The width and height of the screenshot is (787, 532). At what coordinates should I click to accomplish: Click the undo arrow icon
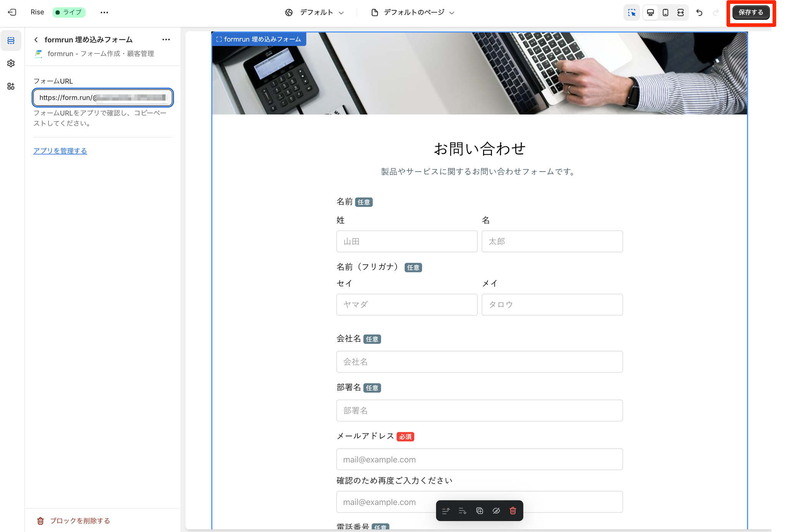coord(699,13)
